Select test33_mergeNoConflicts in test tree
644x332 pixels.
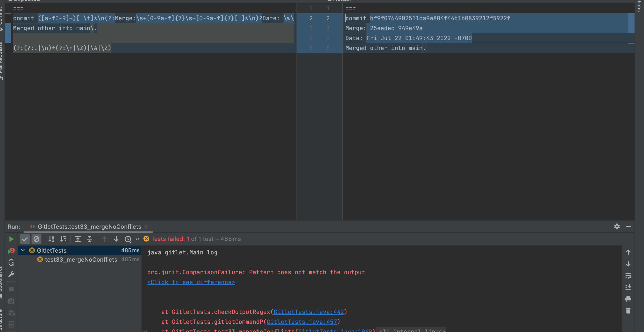tap(81, 259)
